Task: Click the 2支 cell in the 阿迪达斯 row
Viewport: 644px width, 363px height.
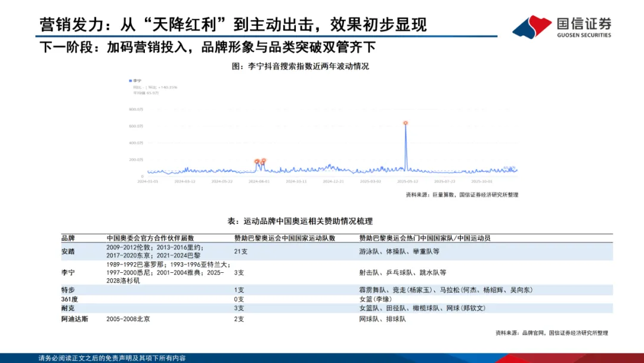Action: click(x=239, y=319)
